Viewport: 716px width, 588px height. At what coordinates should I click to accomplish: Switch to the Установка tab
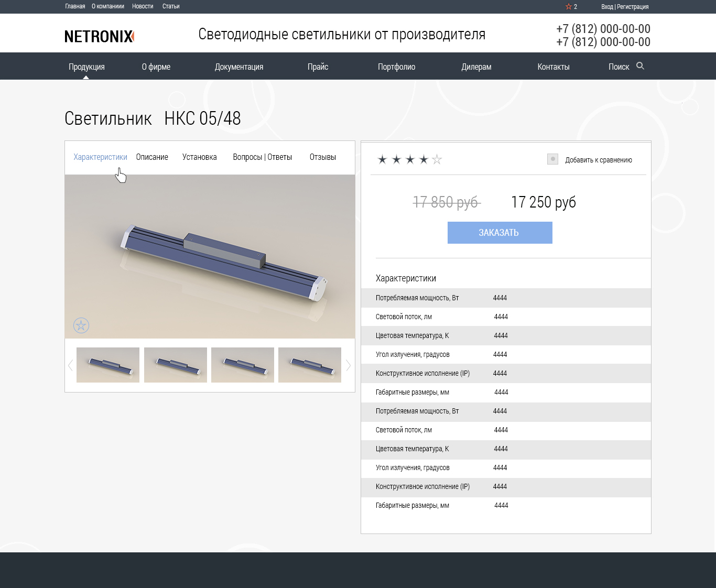[x=200, y=157]
